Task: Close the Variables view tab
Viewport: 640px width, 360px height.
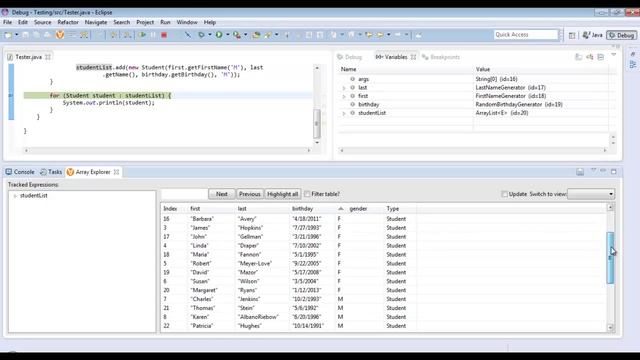Action: [413, 57]
